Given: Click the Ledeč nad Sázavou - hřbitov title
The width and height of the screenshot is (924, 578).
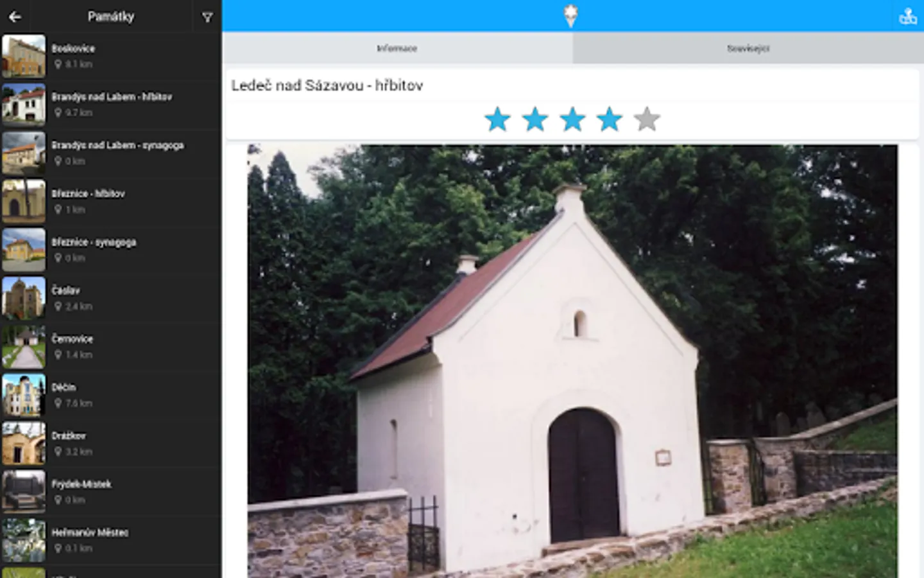Looking at the screenshot, I should coord(327,85).
